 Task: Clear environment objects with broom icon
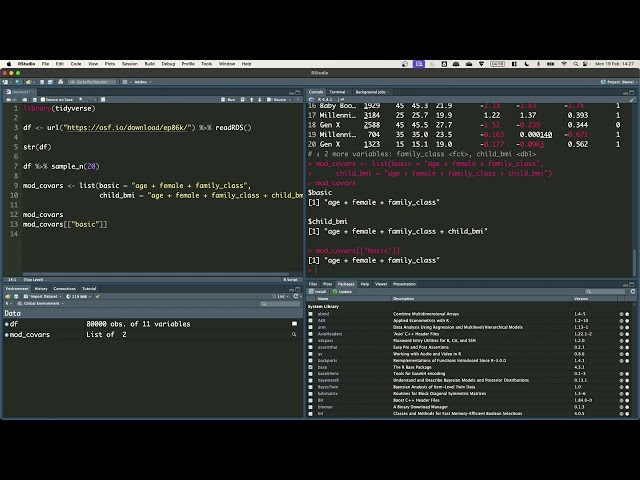(98, 296)
